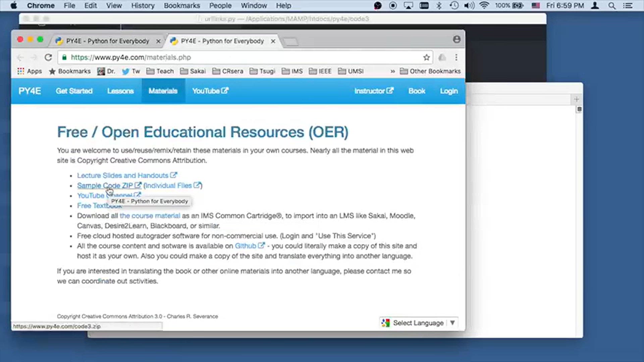644x362 pixels.
Task: Click the battery status indicator
Action: [x=509, y=6]
